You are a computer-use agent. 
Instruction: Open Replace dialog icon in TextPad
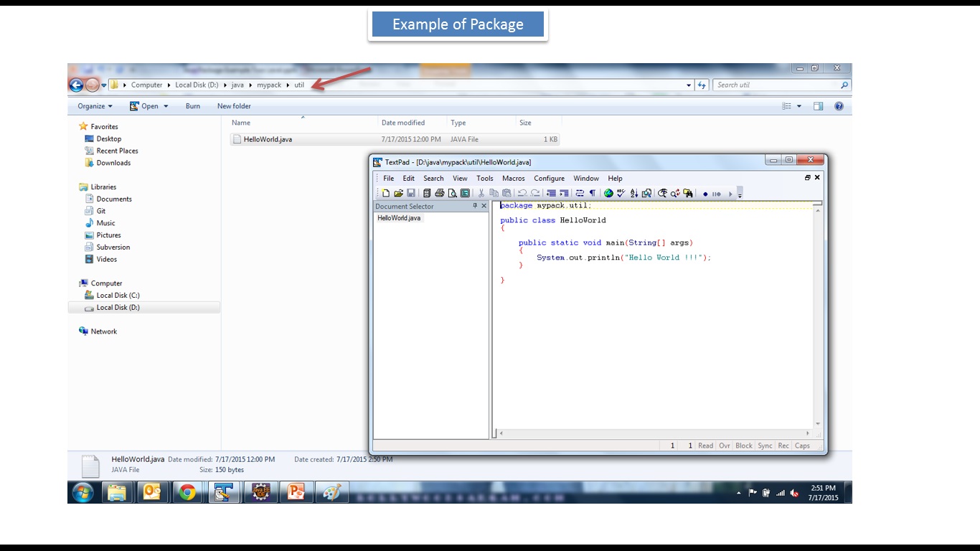675,193
